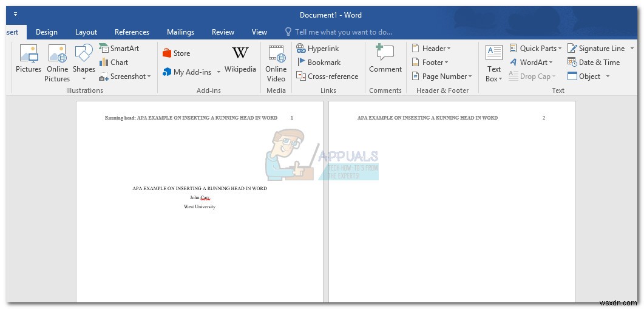
Task: Insert an Object
Action: [584, 76]
